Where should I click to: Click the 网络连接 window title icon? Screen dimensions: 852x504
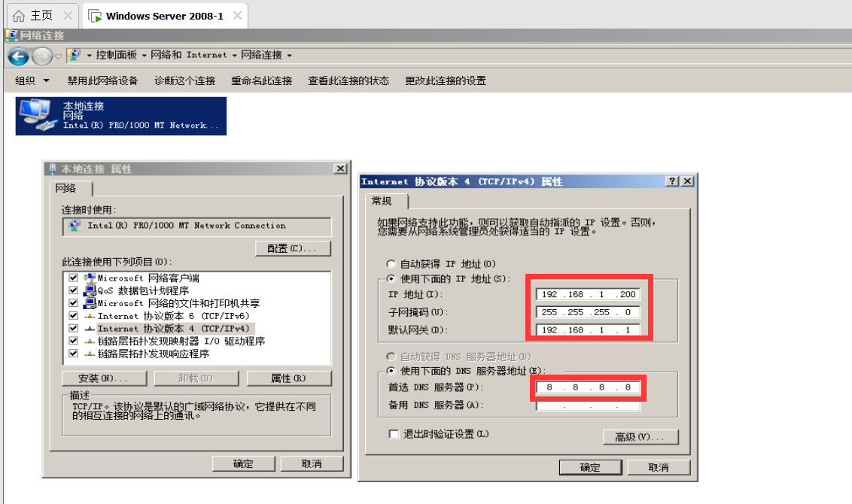[x=11, y=35]
